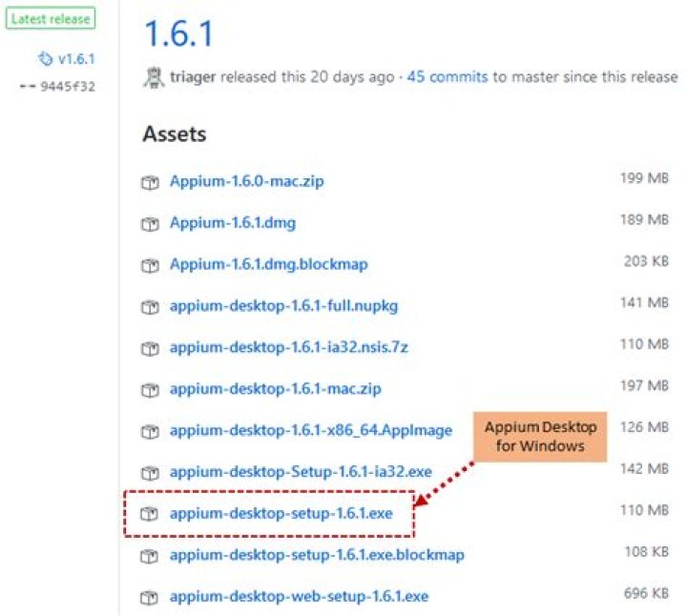
Task: Click package icon beside Setup-1.6.1-ia32.exe
Action: point(150,473)
